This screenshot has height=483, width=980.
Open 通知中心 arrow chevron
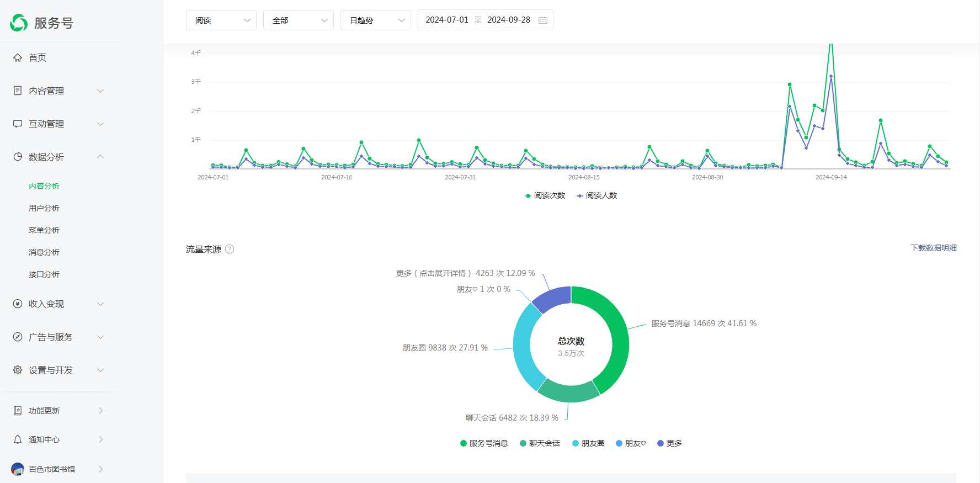pos(100,439)
